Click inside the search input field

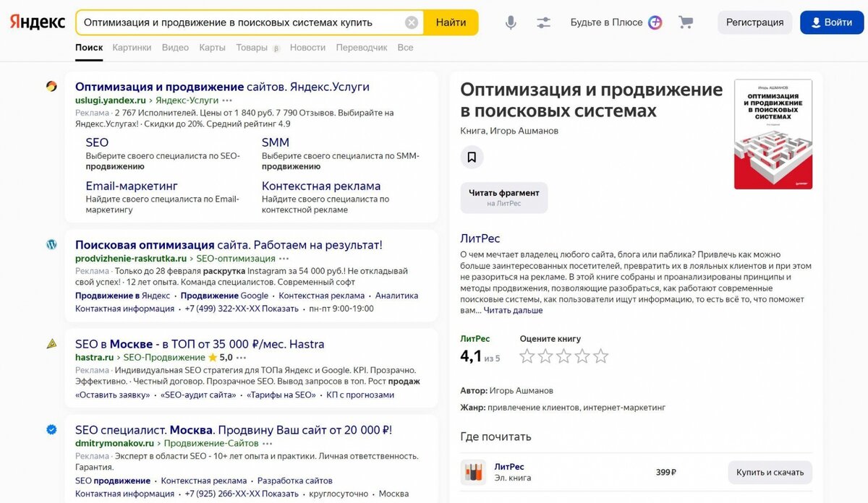point(239,22)
